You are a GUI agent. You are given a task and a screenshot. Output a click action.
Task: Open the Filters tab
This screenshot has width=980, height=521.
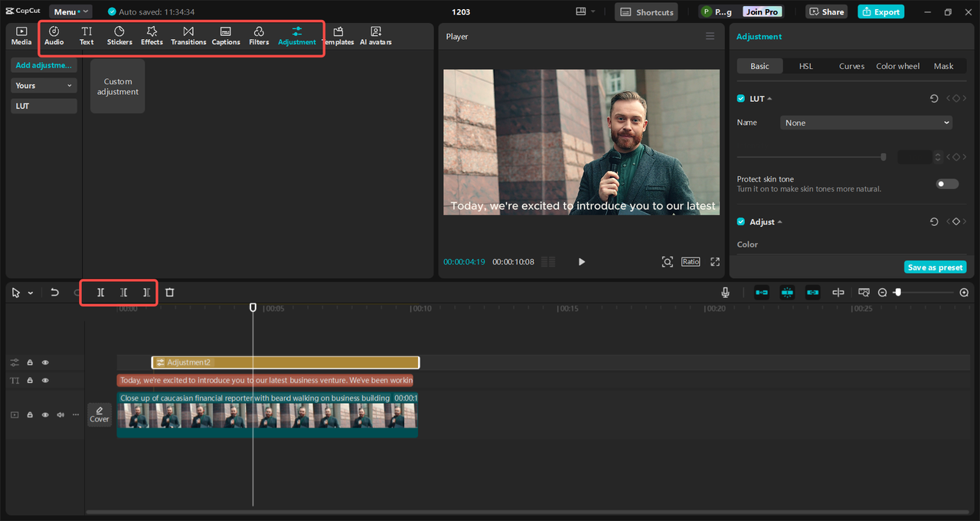tap(259, 36)
